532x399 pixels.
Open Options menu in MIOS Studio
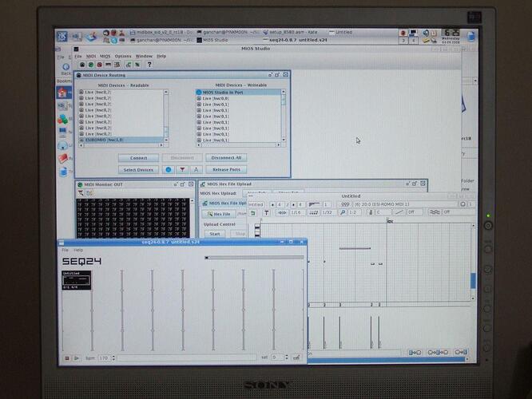coord(123,57)
